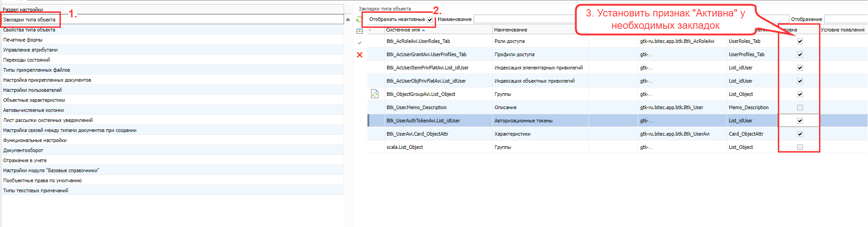Click the gray checkmark confirm icon
The width and height of the screenshot is (868, 227).
(360, 42)
